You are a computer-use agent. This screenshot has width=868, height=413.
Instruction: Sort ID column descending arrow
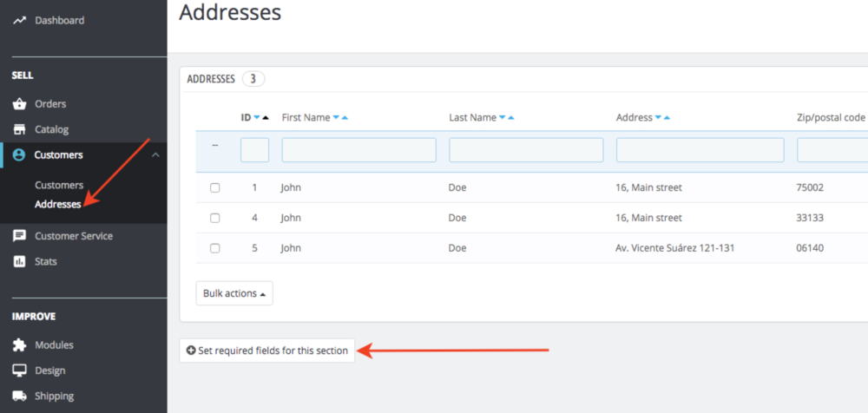click(x=256, y=118)
